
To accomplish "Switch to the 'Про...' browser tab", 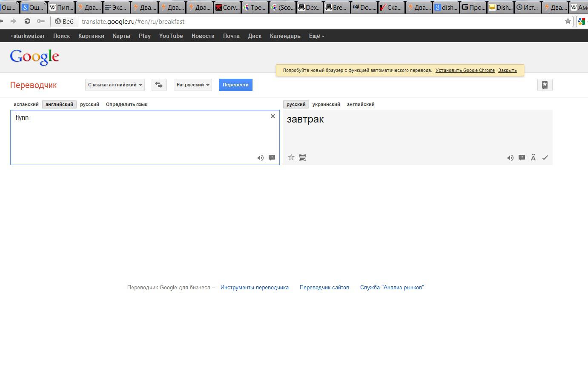I will click(474, 7).
